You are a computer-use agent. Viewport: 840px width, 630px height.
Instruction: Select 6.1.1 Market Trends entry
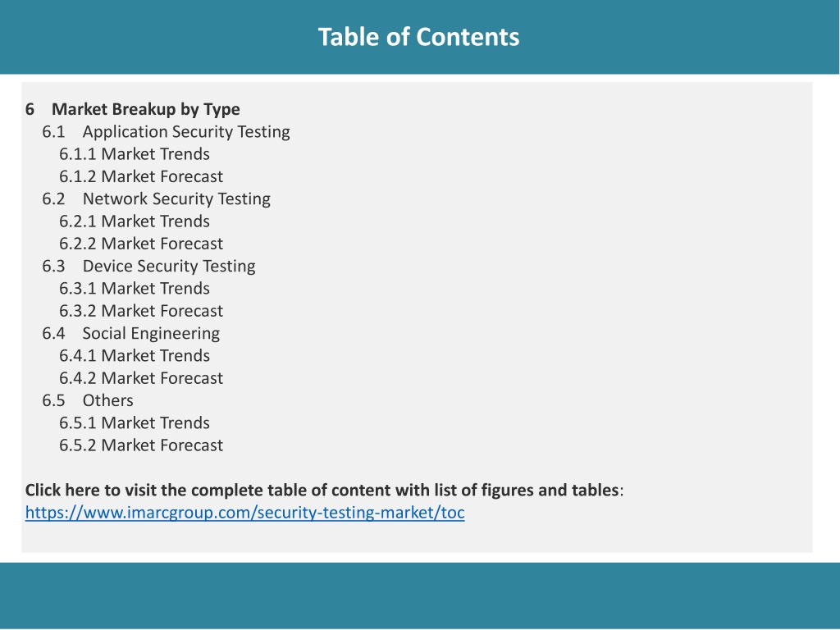pos(135,154)
